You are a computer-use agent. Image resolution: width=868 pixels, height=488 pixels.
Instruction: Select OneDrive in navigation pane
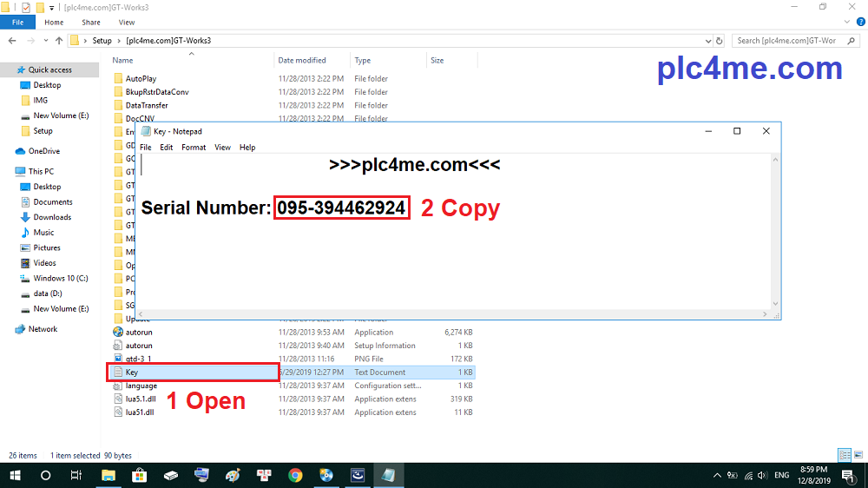pyautogui.click(x=43, y=151)
